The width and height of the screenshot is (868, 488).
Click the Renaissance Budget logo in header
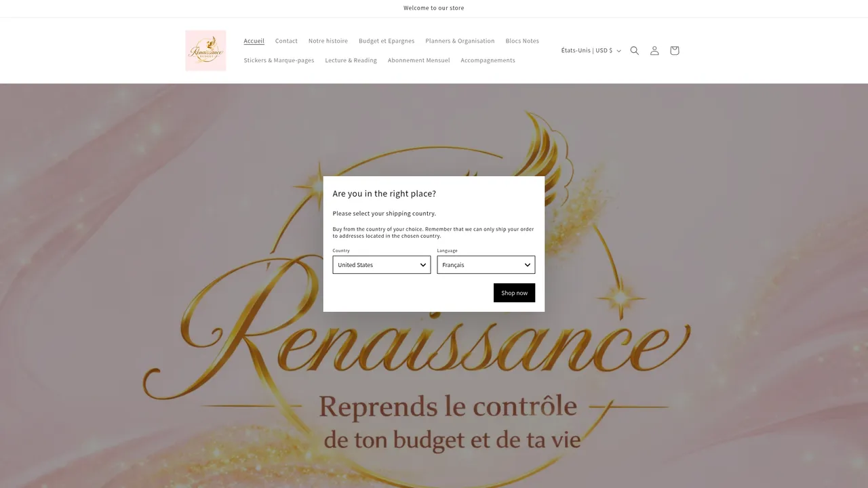[x=205, y=51]
